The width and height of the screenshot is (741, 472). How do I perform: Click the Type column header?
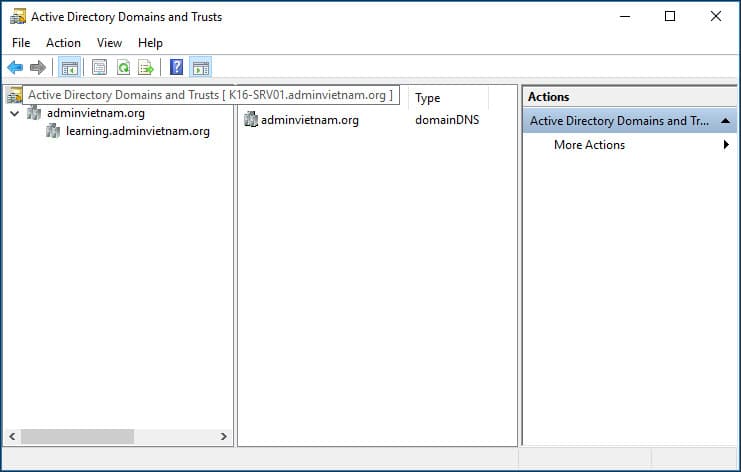click(428, 98)
